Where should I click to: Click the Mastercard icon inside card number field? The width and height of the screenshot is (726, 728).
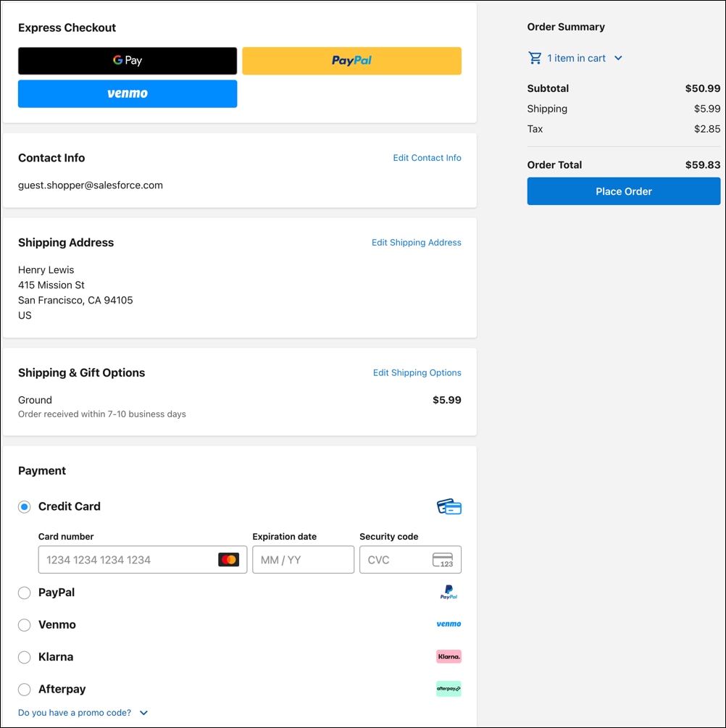(229, 559)
